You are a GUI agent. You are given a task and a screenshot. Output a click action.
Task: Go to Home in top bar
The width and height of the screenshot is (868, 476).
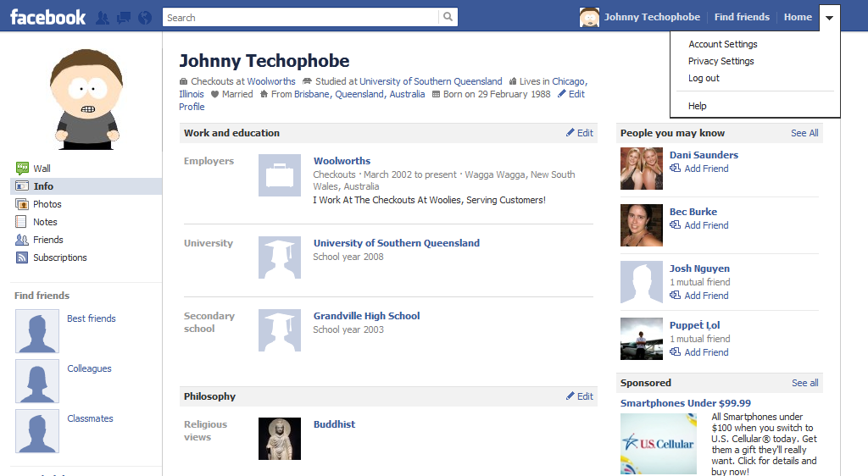(798, 17)
